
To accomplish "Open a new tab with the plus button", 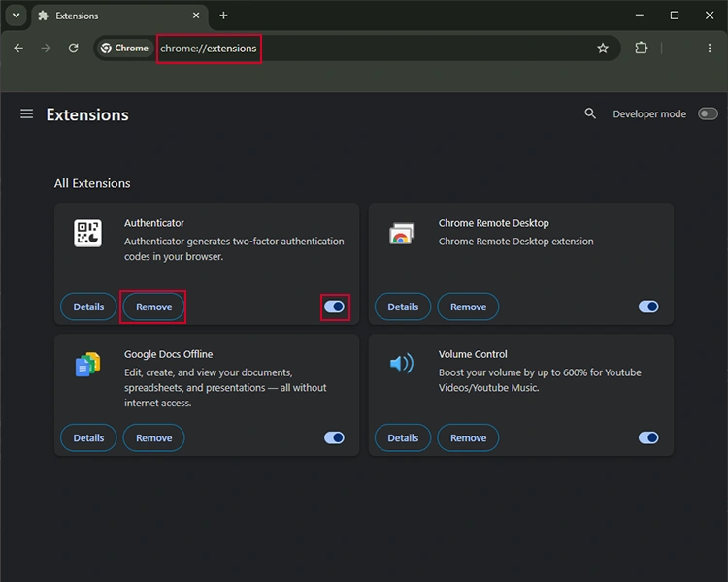I will (223, 16).
